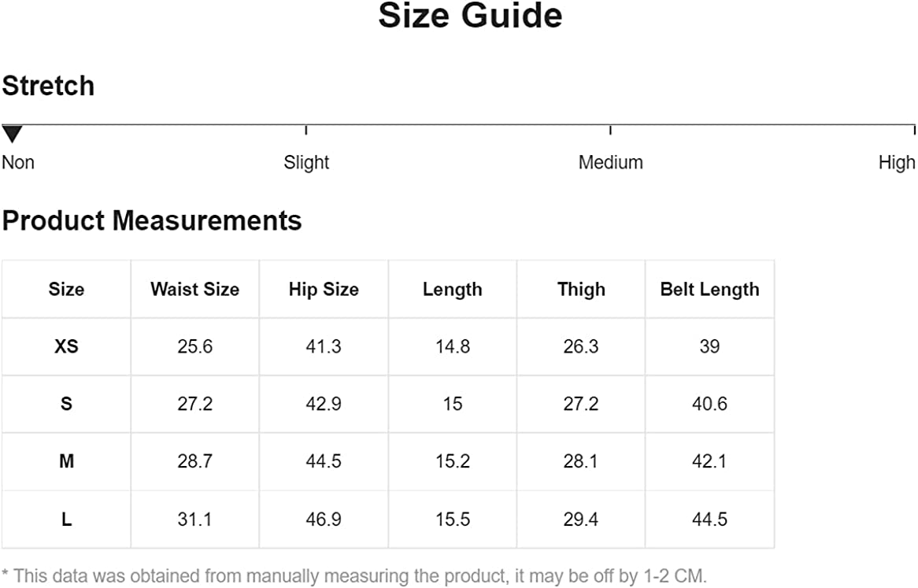
Task: Click the XS waist value 25.6
Action: coord(194,346)
